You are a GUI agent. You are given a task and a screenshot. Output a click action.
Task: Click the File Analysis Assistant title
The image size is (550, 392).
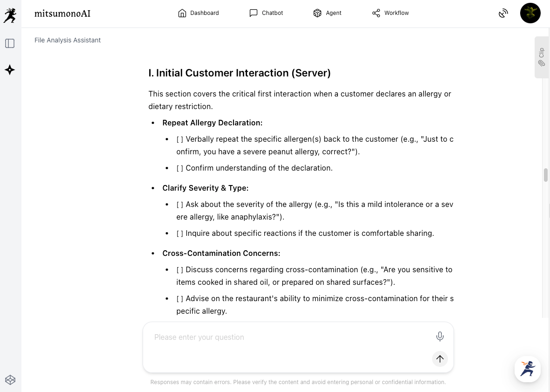click(68, 40)
